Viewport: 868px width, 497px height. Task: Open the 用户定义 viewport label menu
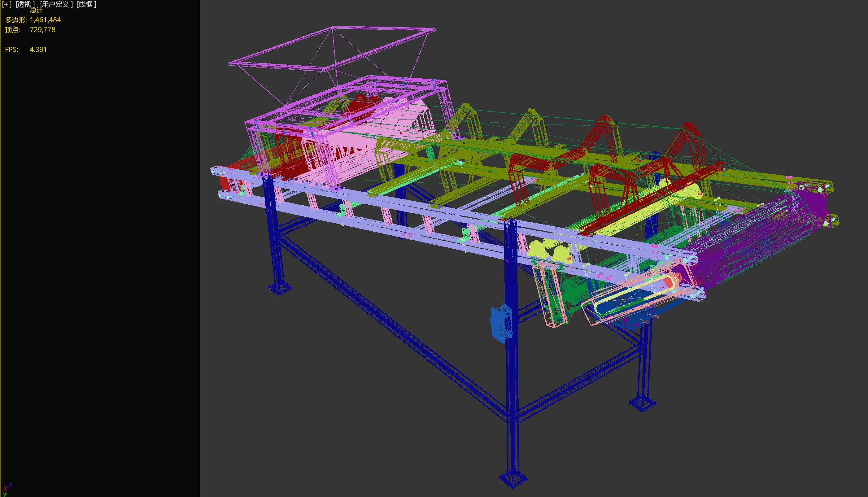point(56,4)
